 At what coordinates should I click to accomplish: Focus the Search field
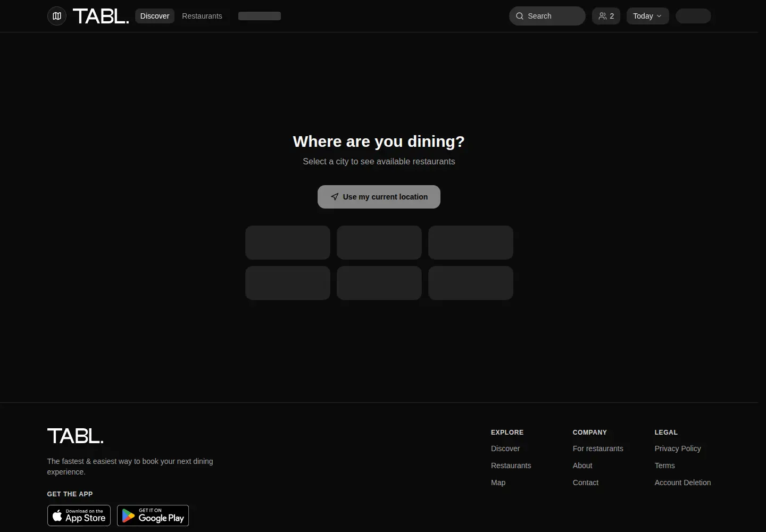click(x=547, y=16)
